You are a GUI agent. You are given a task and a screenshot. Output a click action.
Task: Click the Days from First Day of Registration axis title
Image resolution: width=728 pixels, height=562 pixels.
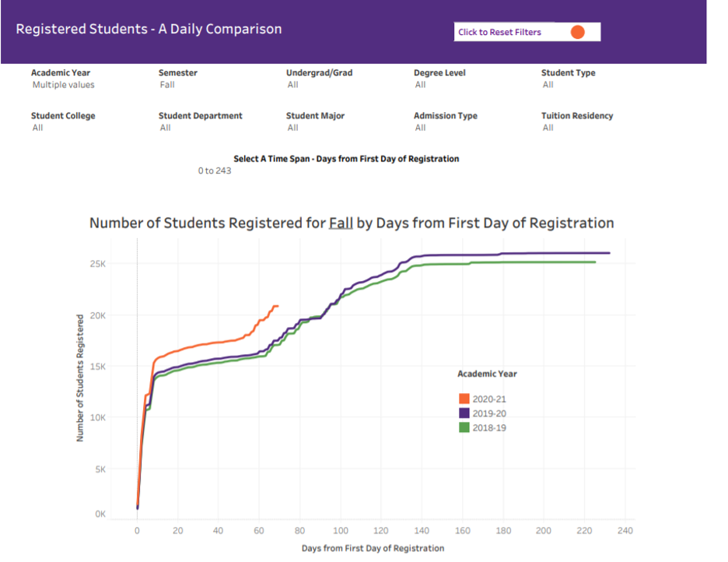point(373,548)
